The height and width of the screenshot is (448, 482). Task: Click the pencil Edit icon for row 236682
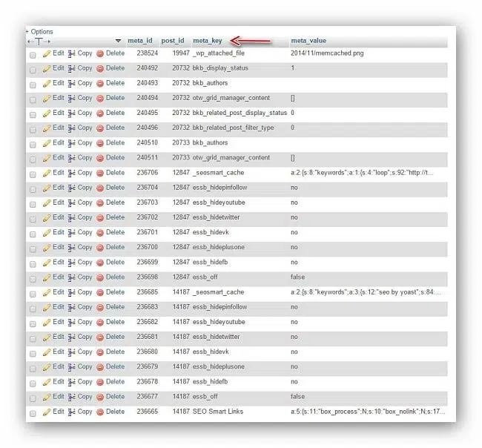(x=47, y=323)
